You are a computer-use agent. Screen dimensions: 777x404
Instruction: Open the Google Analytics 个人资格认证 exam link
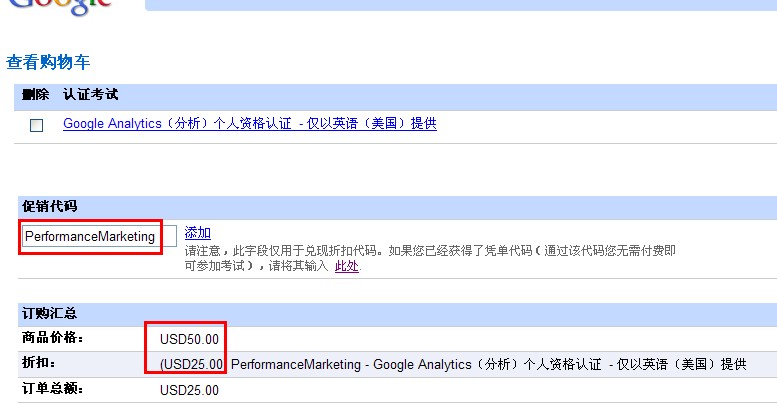click(x=250, y=123)
